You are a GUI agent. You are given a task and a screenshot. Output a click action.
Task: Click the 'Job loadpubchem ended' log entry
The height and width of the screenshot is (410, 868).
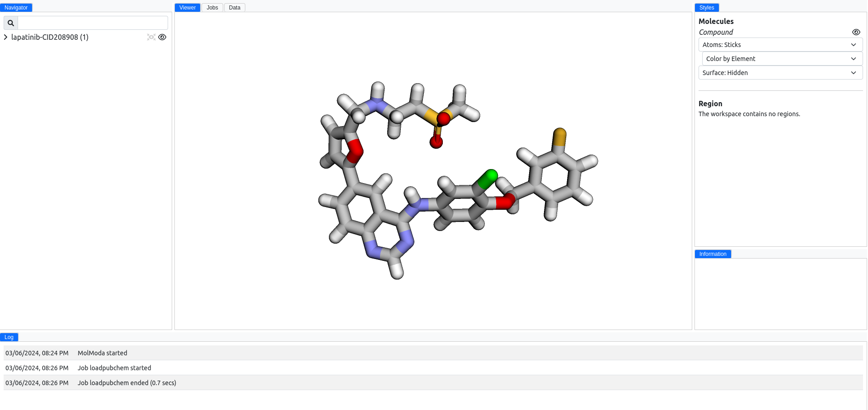[127, 382]
